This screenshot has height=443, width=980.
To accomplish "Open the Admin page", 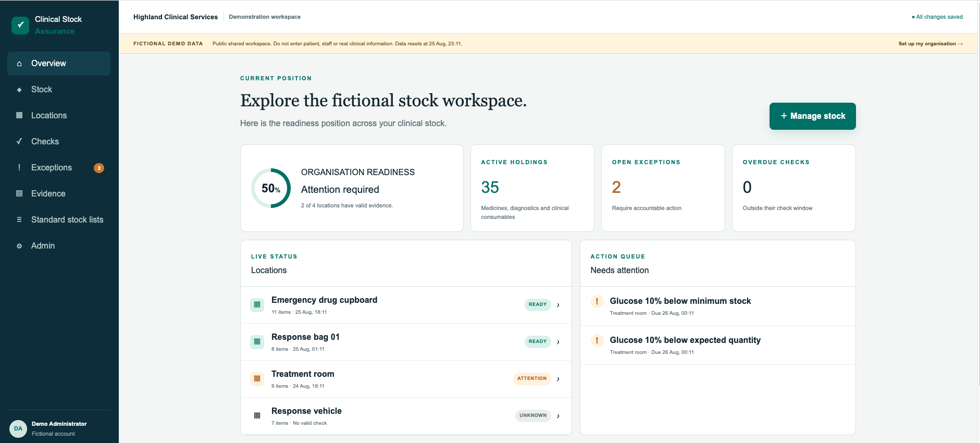I will pyautogui.click(x=59, y=246).
